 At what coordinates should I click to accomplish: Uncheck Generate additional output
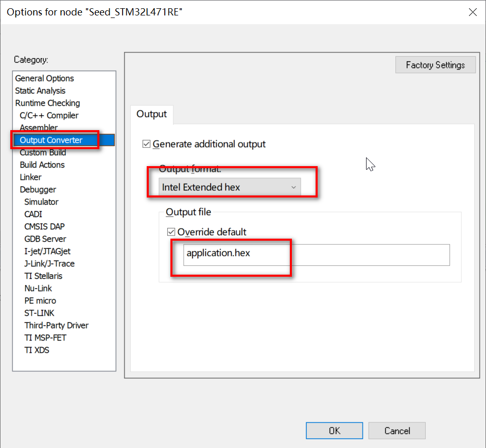click(147, 145)
